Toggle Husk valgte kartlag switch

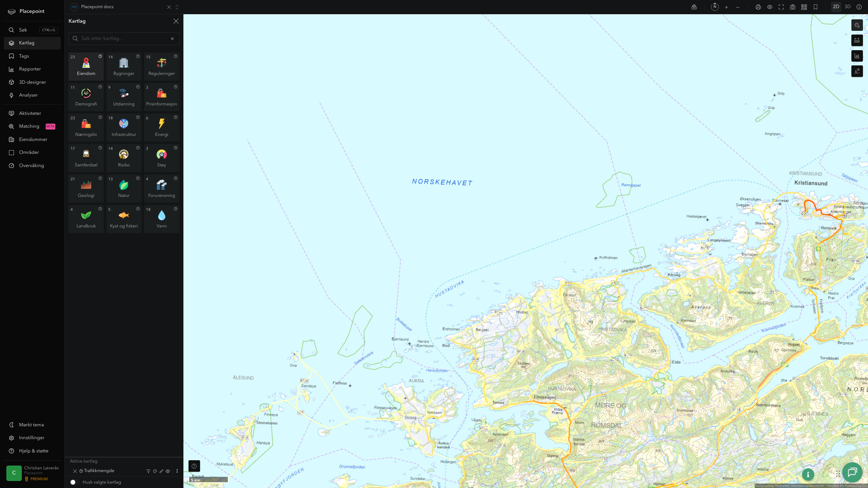75,482
